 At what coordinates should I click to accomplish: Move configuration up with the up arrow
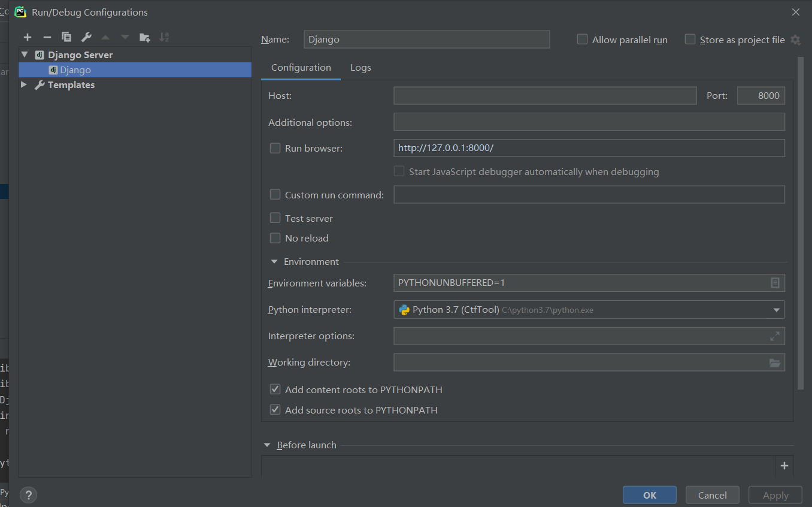tap(105, 37)
